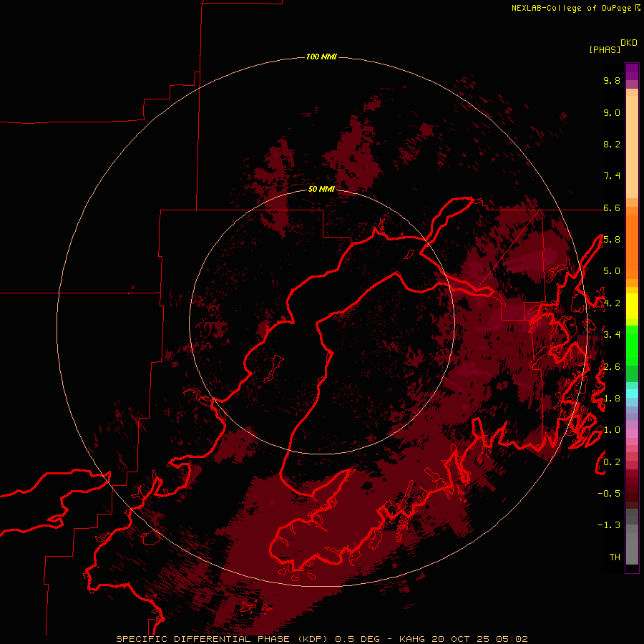Click the 9.0 scale value
The image size is (644, 644).
(612, 112)
